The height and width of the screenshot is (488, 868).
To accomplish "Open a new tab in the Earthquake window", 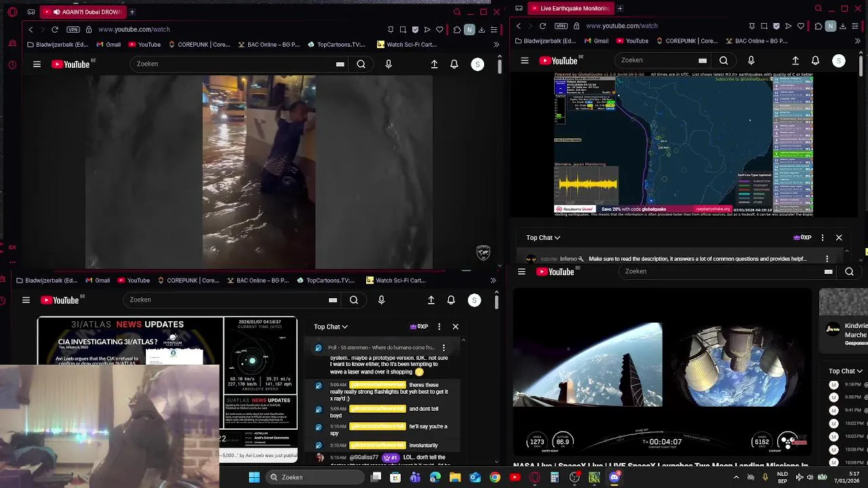I will (x=620, y=8).
